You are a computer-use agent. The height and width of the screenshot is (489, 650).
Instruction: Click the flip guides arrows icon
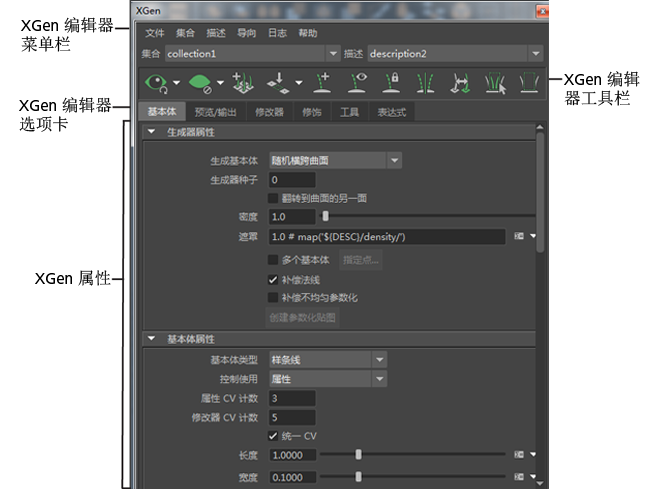pos(460,83)
